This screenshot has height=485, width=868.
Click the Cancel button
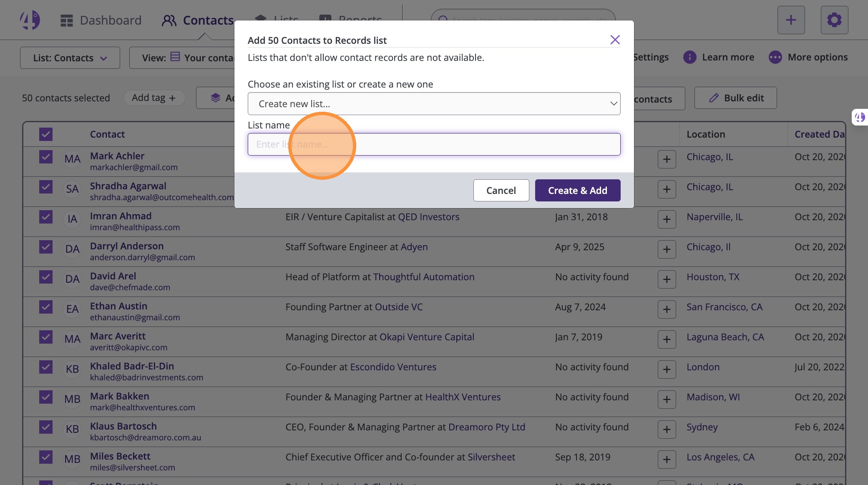[501, 191]
